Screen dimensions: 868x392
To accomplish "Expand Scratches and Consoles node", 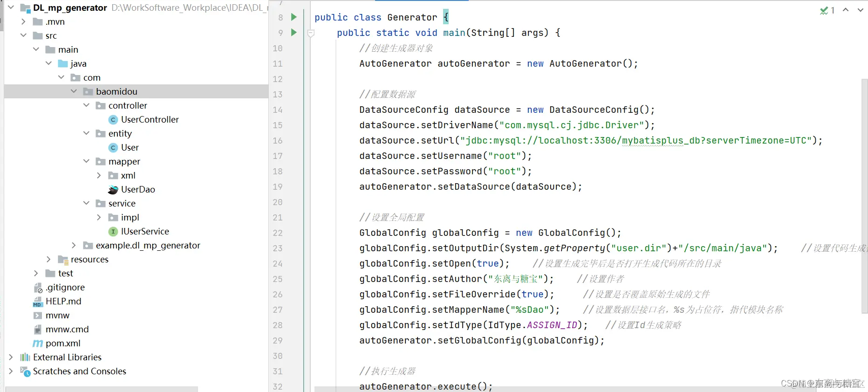I will (x=11, y=371).
